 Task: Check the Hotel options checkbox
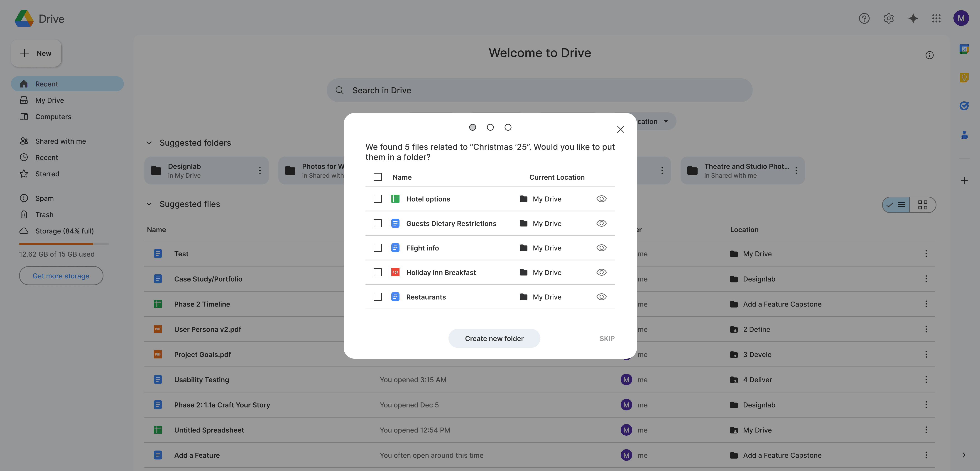pos(377,199)
